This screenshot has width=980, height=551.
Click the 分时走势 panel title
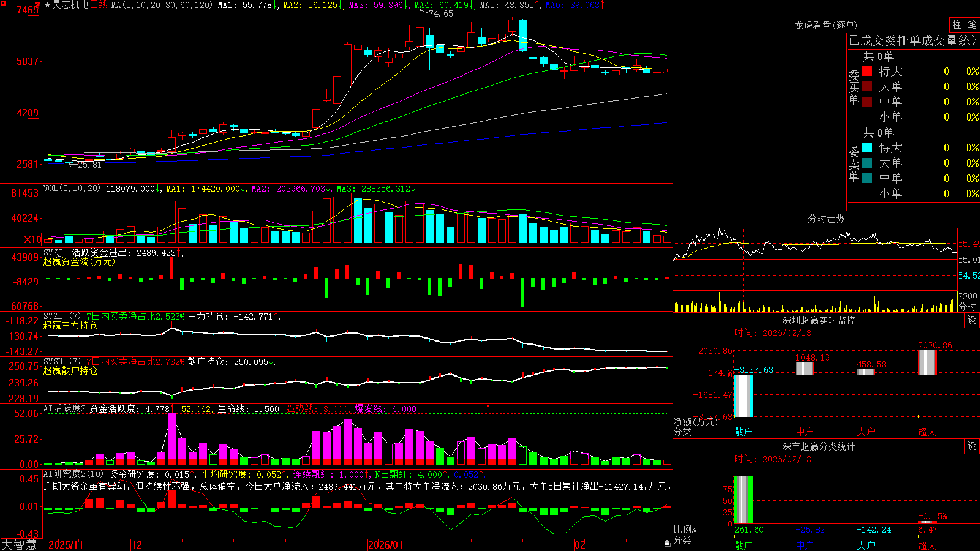[826, 219]
